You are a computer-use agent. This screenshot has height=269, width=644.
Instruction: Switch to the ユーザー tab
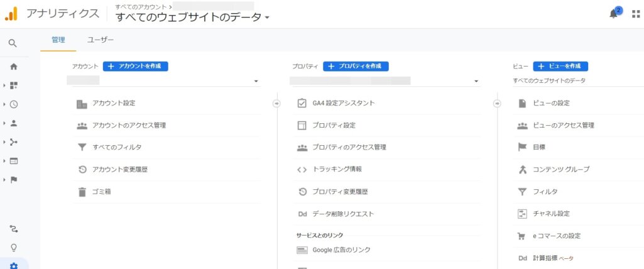click(101, 40)
